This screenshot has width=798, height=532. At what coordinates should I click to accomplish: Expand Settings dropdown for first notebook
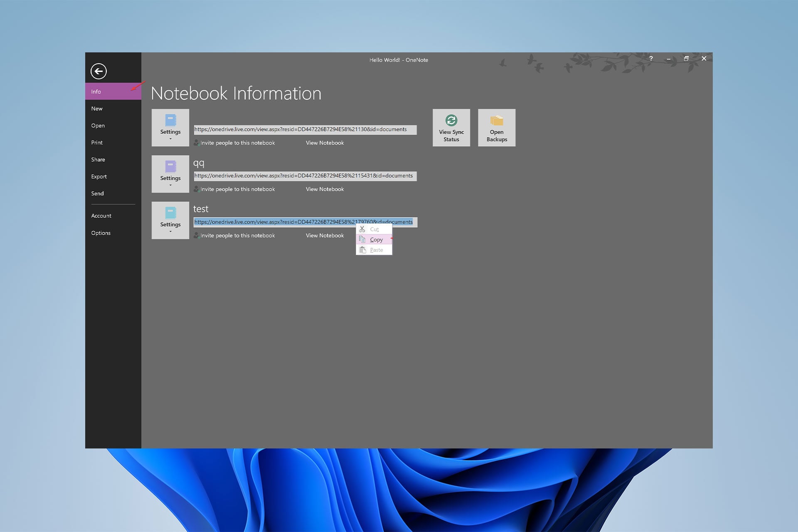click(x=170, y=139)
